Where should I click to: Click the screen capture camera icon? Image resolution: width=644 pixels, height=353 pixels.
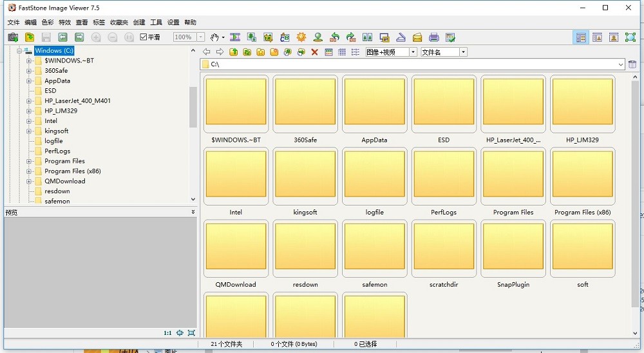(13, 37)
